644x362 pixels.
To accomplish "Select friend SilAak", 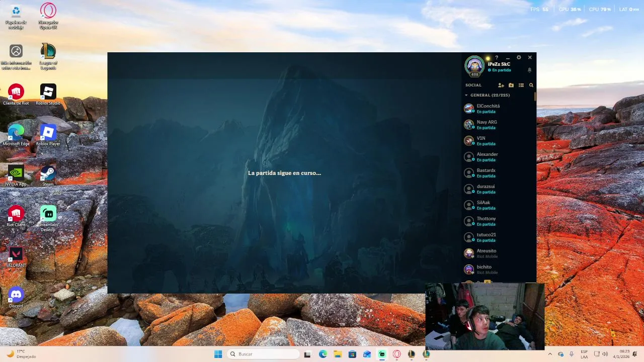I will 498,205.
